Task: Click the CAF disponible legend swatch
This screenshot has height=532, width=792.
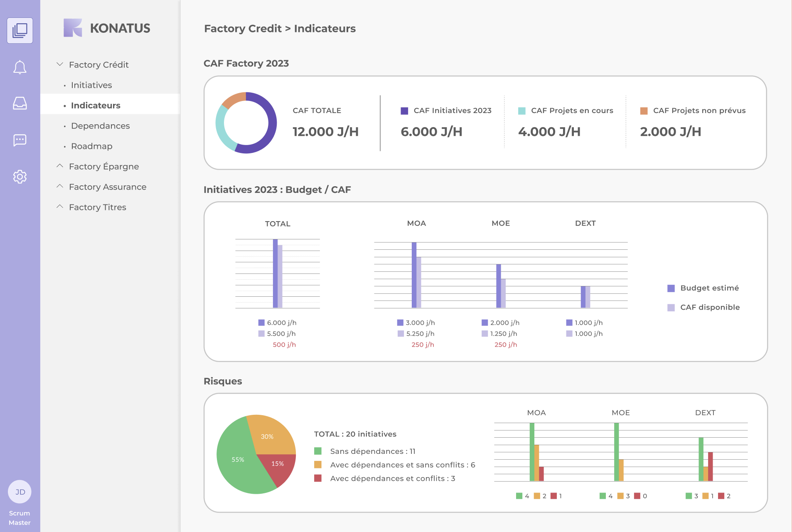Action: click(671, 308)
